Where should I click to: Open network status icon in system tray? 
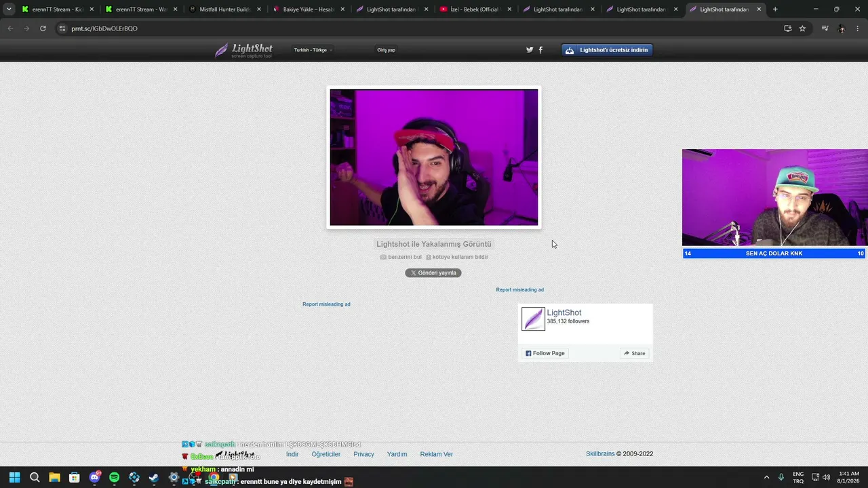click(x=815, y=477)
